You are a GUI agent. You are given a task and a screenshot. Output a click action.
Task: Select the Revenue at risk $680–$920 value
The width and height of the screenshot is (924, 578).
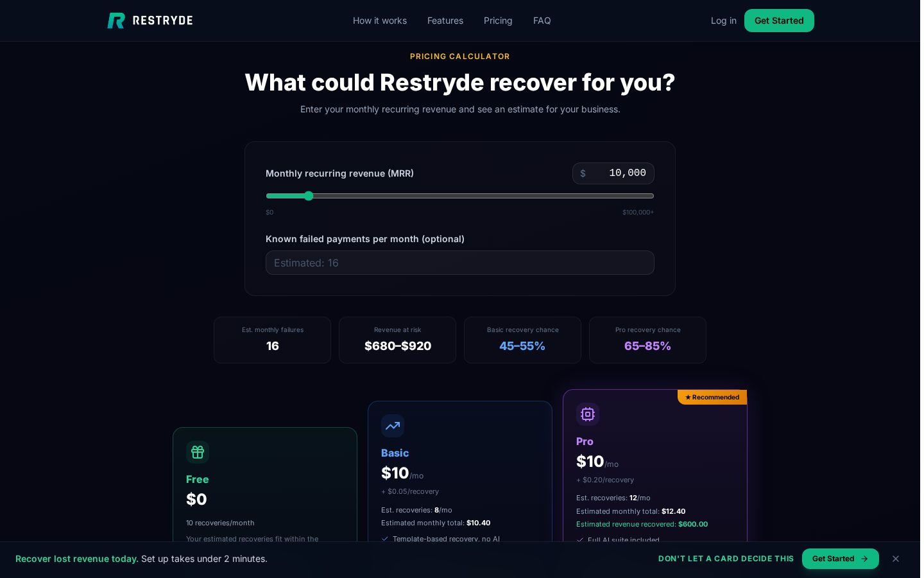(398, 346)
